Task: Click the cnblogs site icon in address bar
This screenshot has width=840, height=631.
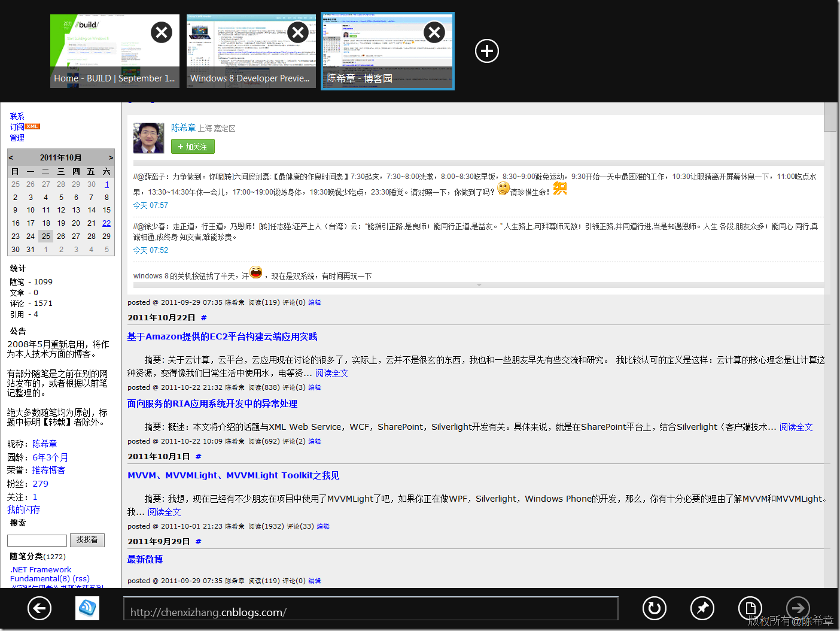Action: pos(87,609)
